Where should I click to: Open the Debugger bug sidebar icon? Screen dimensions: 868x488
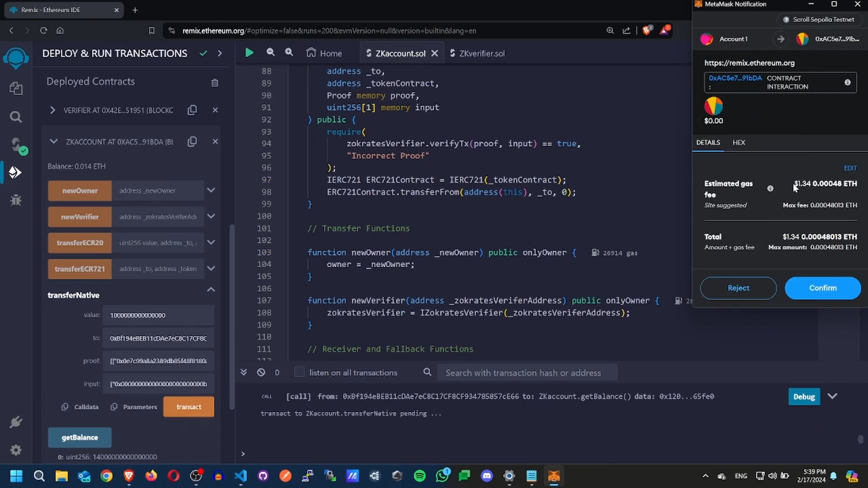click(x=16, y=200)
